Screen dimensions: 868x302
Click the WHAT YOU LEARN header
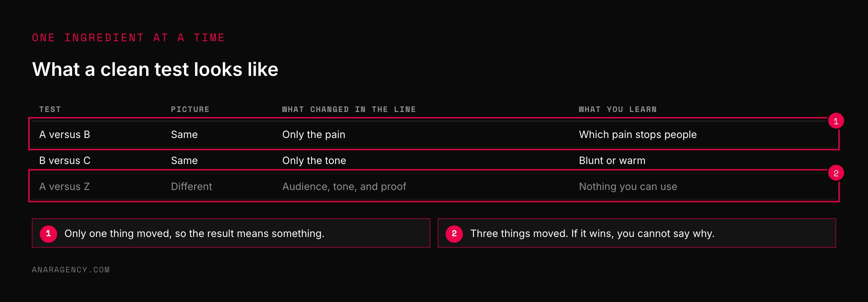[x=618, y=109]
